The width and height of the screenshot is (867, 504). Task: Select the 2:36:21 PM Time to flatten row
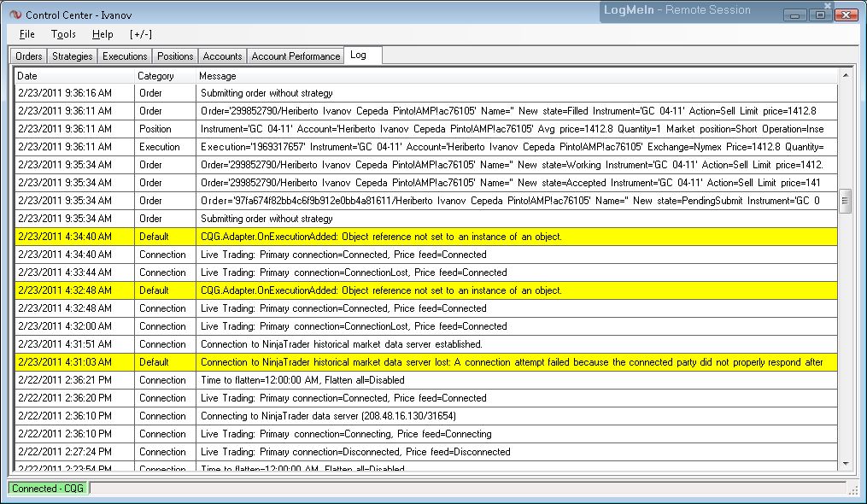pos(425,380)
